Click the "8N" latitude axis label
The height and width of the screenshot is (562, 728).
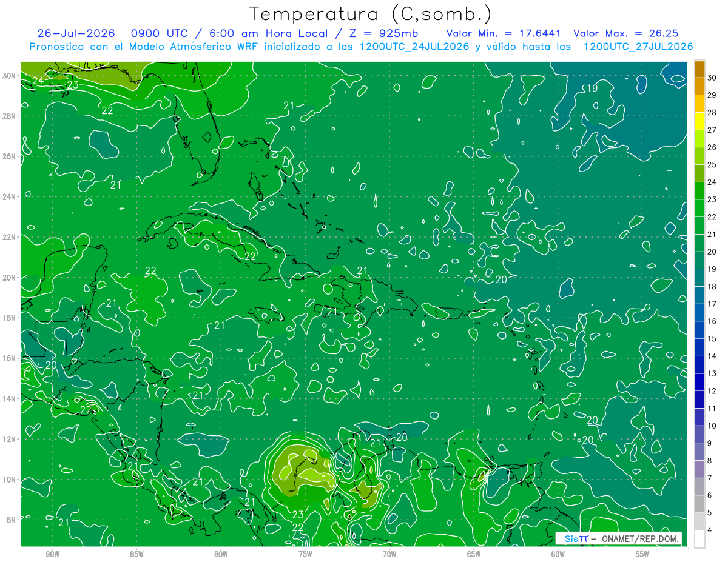tap(11, 520)
